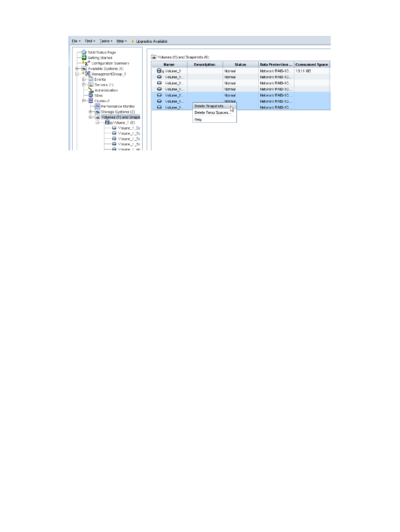This screenshot has width=400, height=532.
Task: Click the Storage Systems (3) icon
Action: tap(97, 112)
